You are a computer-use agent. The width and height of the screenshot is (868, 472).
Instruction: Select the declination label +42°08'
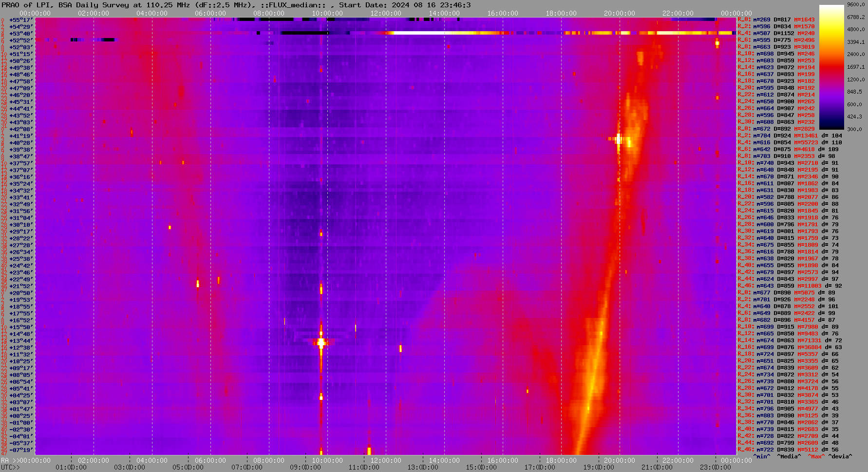21,129
